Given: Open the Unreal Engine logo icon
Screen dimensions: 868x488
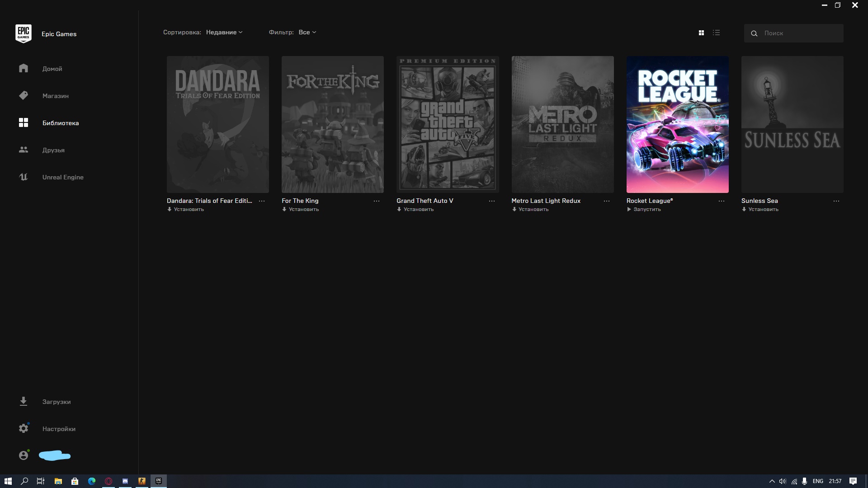Looking at the screenshot, I should (24, 177).
